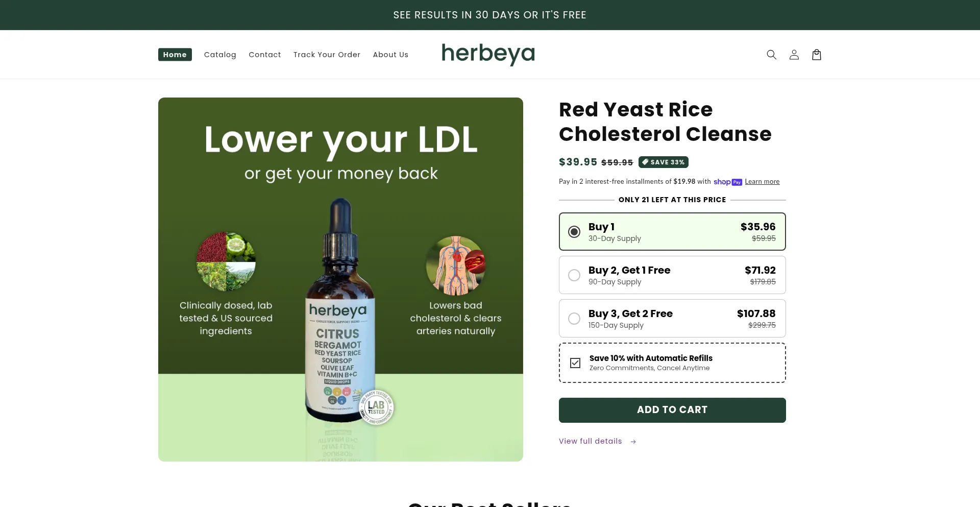
Task: Open Track Your Order page
Action: pos(327,55)
